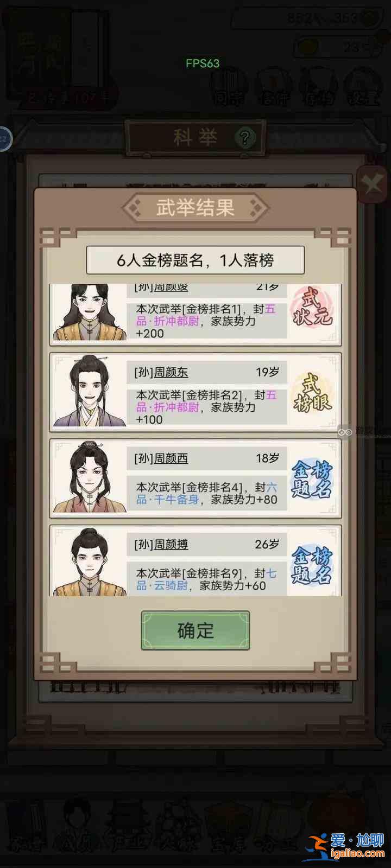
Task: Close the 科举 panel with X
Action: click(373, 184)
